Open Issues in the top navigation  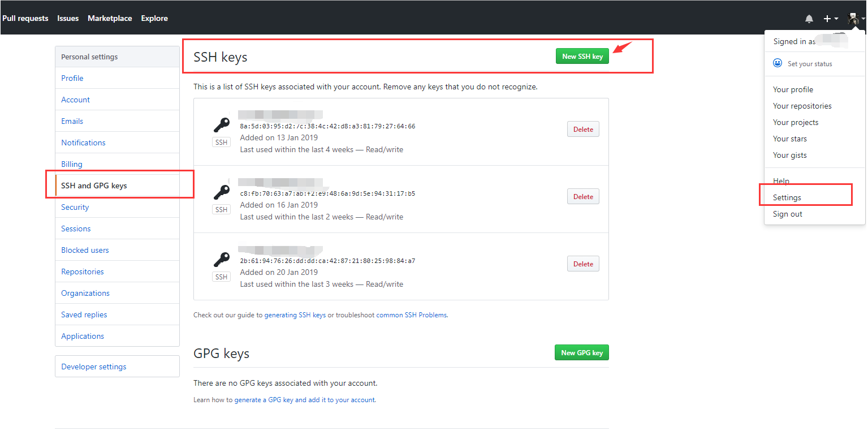tap(68, 19)
